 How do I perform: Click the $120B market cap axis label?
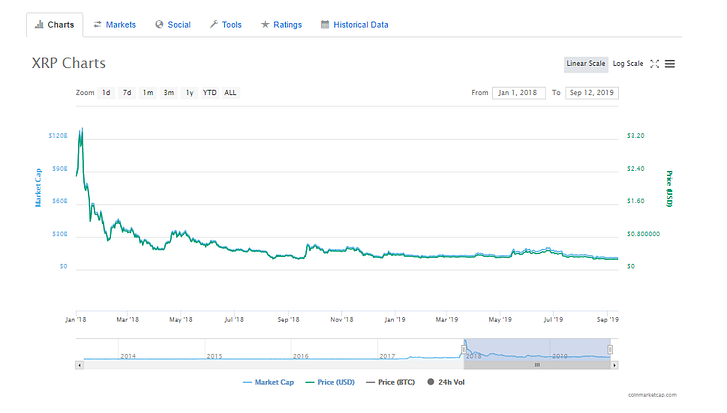pyautogui.click(x=58, y=136)
